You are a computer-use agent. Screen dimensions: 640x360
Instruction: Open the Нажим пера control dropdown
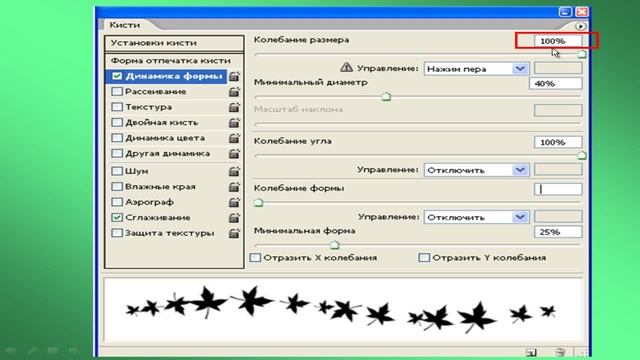(476, 69)
